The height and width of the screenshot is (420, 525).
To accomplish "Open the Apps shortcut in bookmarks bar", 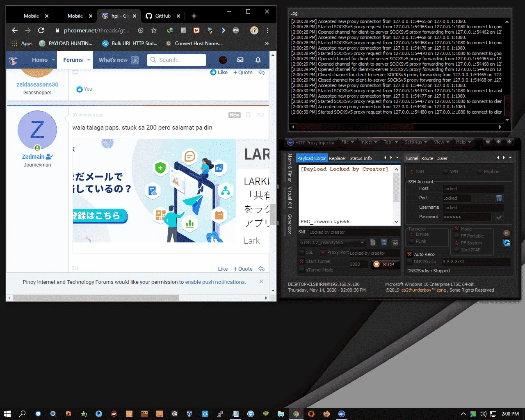I will click(x=22, y=43).
